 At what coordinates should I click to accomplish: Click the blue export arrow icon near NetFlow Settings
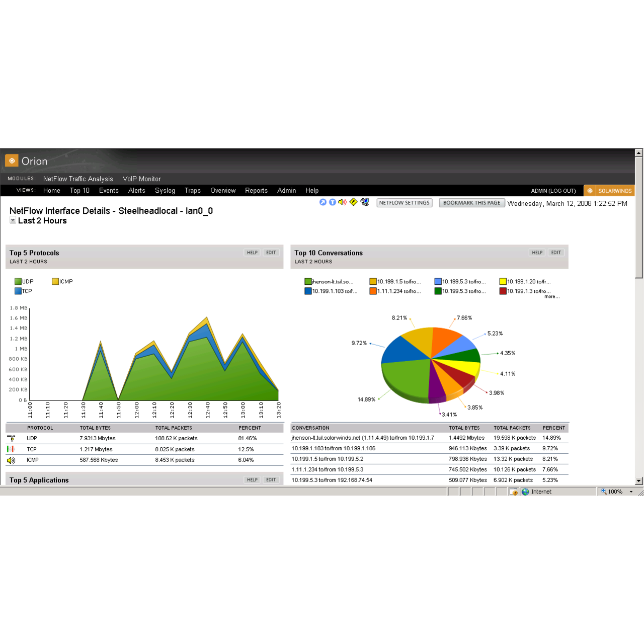(322, 202)
